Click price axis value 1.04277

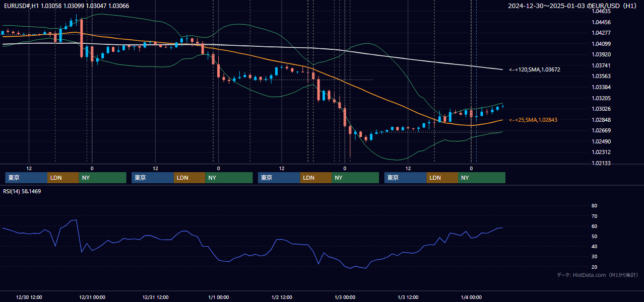click(x=601, y=33)
